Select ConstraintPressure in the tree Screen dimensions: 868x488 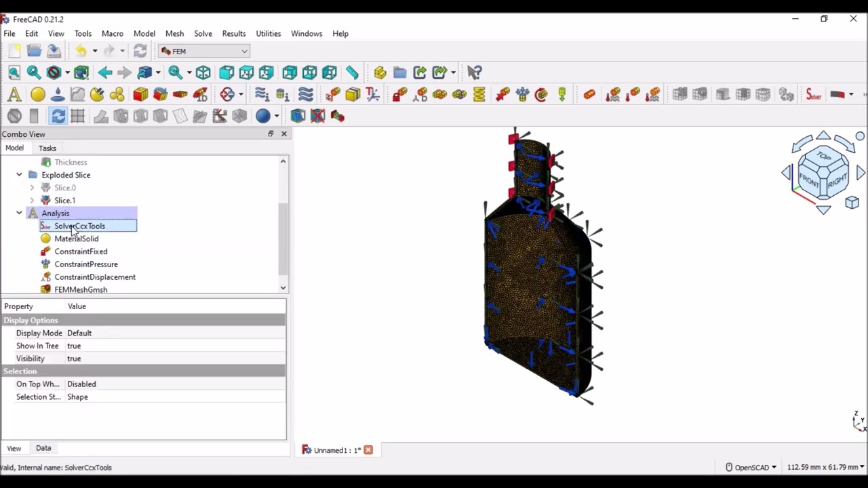click(86, 264)
